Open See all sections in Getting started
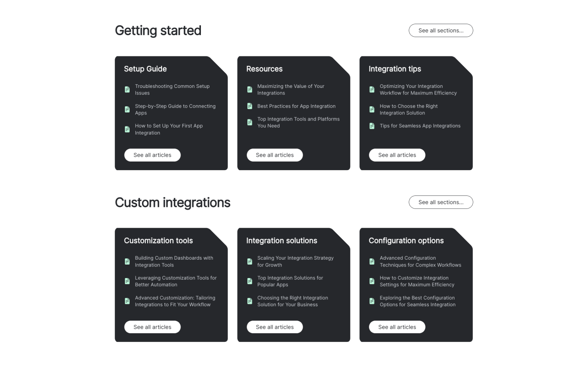The height and width of the screenshot is (368, 588). click(x=441, y=31)
